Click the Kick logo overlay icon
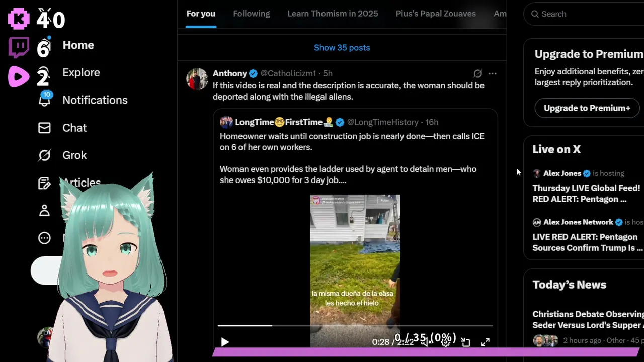 [x=19, y=19]
